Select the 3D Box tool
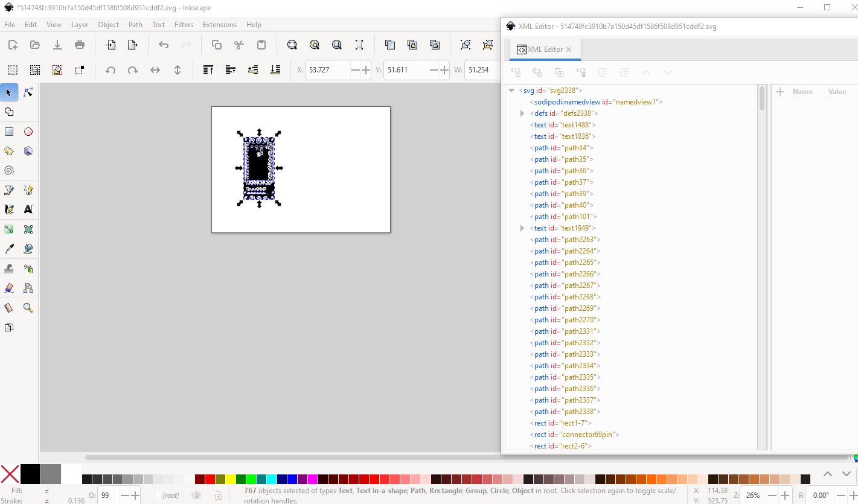Screen dimensions: 858x504 click(28, 151)
